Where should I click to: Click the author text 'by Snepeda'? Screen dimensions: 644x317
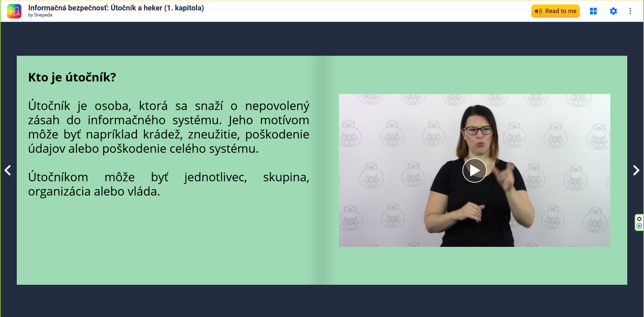point(40,15)
